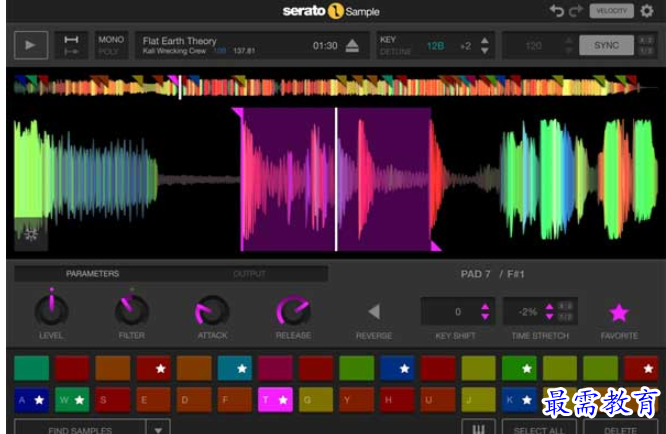Click the star on the last top-row red pad
This screenshot has height=434, width=666.
coord(648,369)
